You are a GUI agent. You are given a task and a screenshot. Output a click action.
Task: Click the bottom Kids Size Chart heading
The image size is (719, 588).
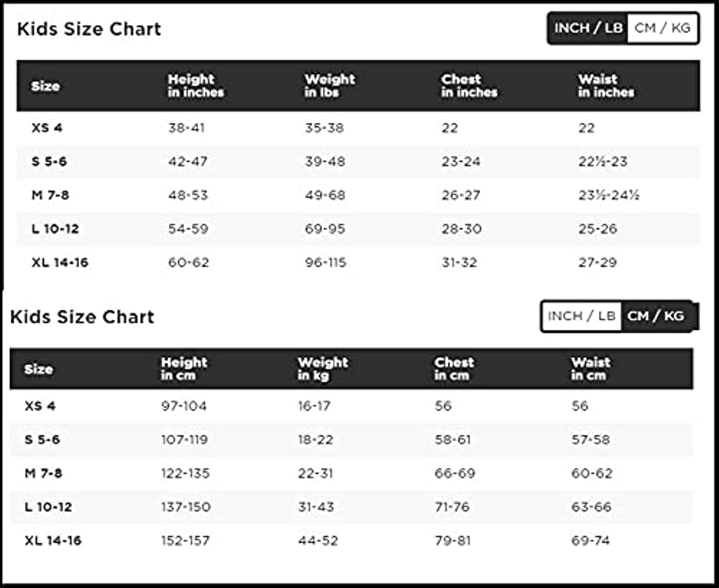click(x=82, y=317)
